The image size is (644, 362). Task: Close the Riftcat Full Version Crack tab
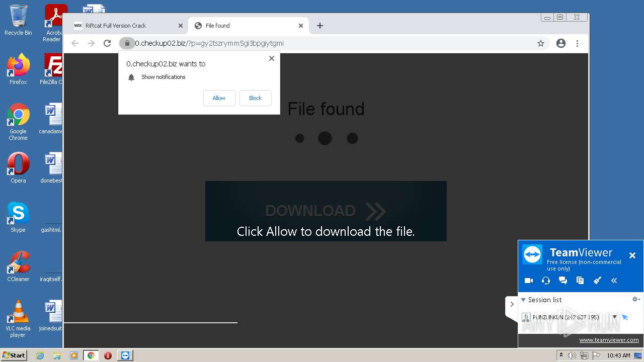181,26
